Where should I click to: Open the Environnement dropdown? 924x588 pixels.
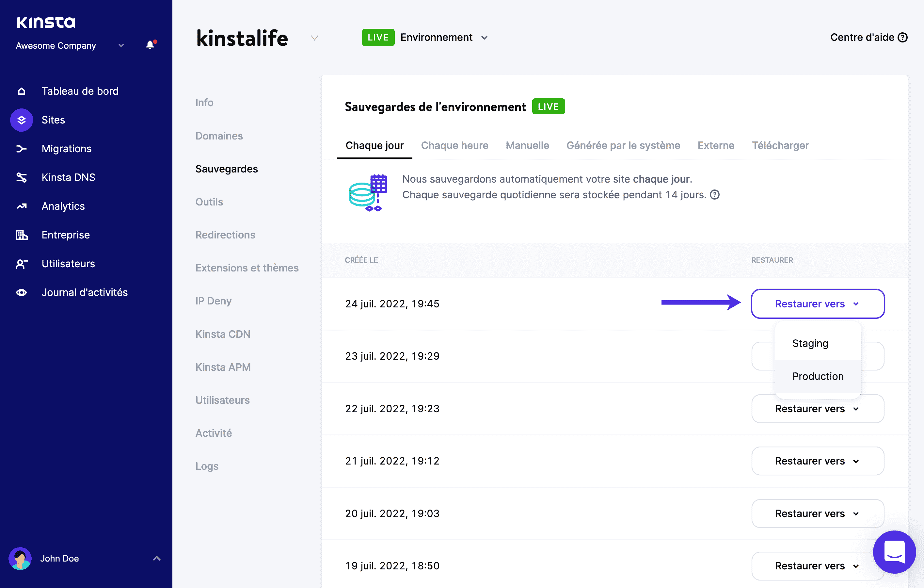click(x=484, y=37)
